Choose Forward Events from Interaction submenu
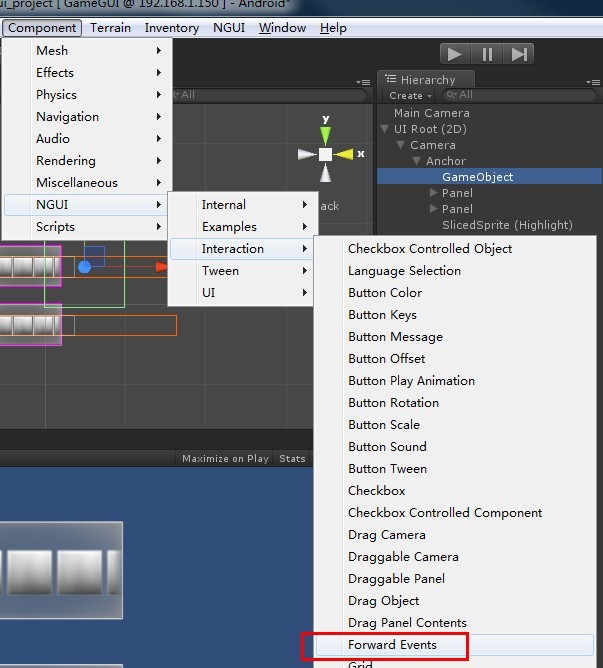 pyautogui.click(x=392, y=645)
